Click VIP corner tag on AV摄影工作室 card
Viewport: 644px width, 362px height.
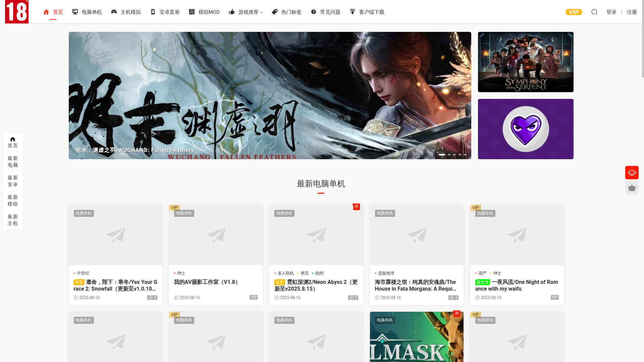(x=174, y=208)
